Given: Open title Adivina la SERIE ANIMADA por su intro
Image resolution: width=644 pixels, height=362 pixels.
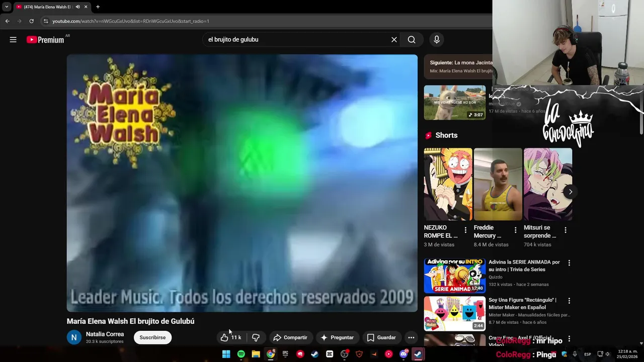Looking at the screenshot, I should (524, 265).
